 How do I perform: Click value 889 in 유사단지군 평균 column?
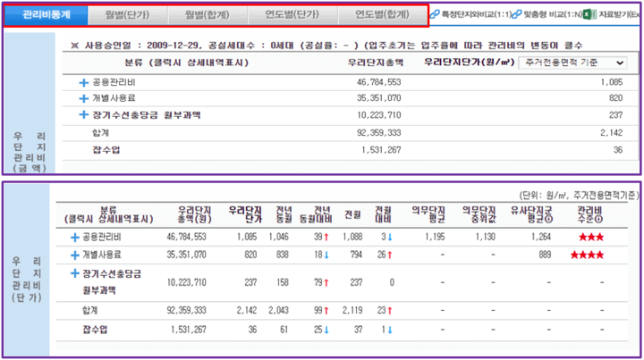tap(545, 255)
